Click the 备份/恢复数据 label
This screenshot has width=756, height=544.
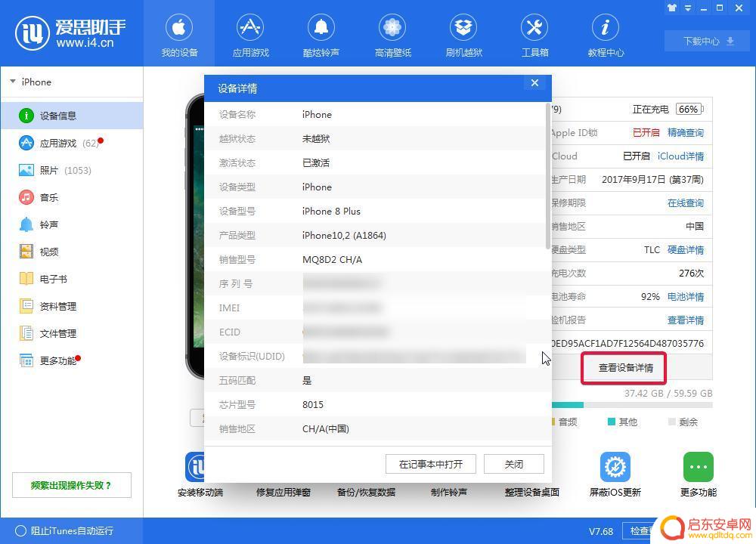(x=366, y=492)
